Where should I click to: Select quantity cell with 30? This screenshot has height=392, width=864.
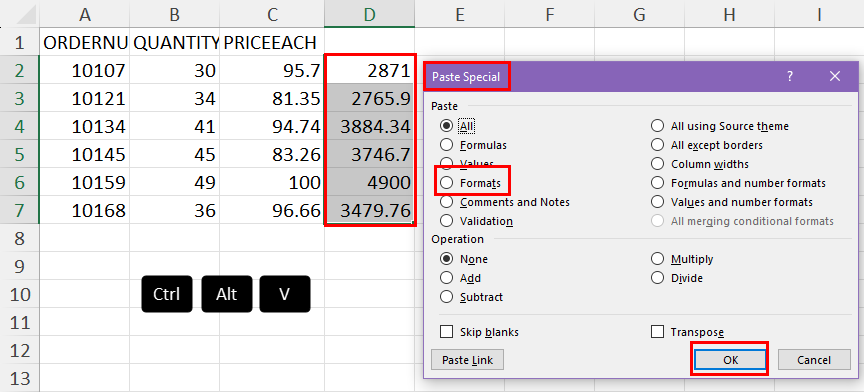(x=175, y=71)
